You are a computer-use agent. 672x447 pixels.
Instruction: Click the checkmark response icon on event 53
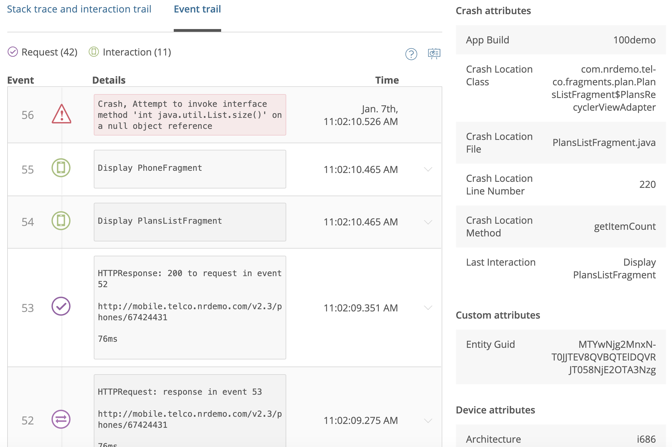[61, 306]
